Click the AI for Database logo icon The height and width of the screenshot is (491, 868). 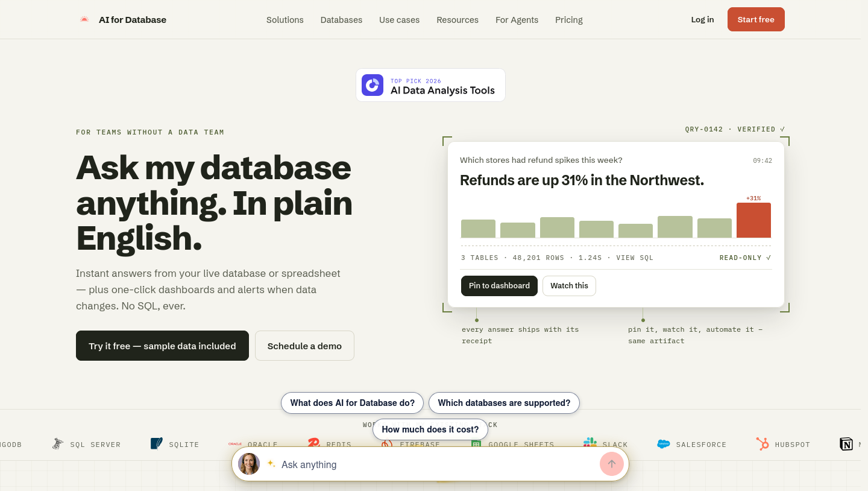(x=84, y=19)
